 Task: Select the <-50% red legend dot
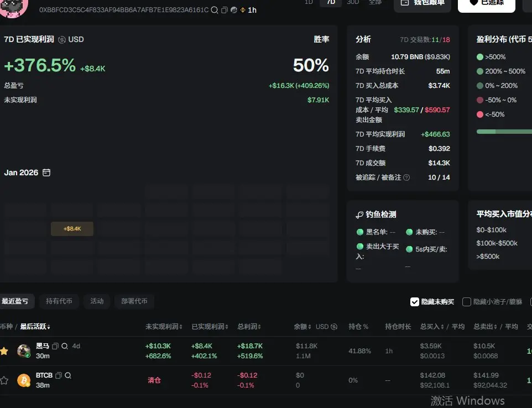[x=480, y=114]
